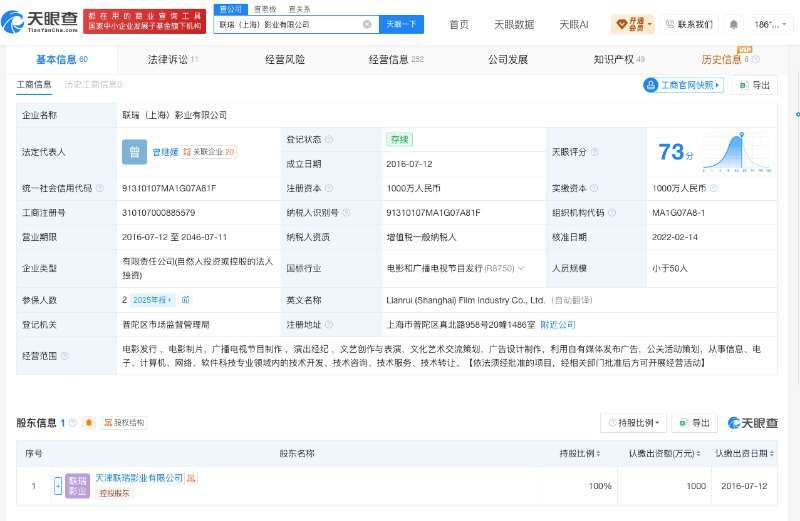
Task: Click info icon beside 经营范围
Action: click(x=65, y=356)
